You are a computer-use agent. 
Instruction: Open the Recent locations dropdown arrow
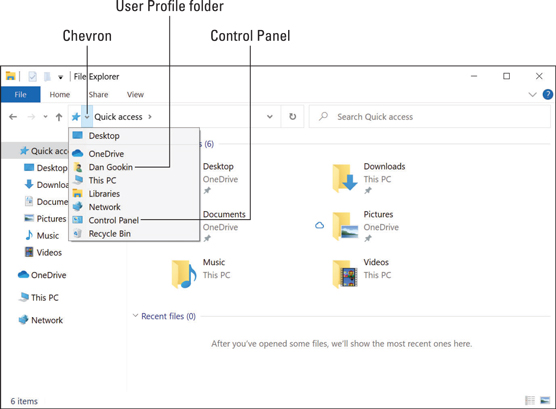tap(45, 116)
